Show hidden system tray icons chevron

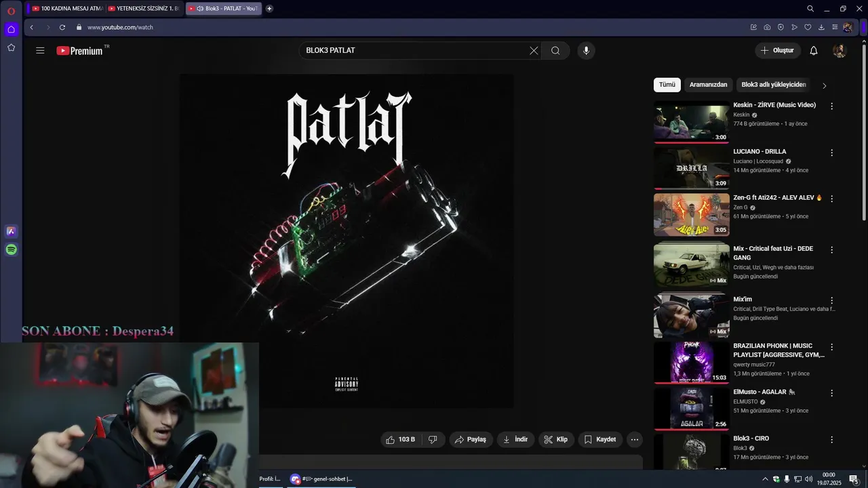[x=766, y=479]
